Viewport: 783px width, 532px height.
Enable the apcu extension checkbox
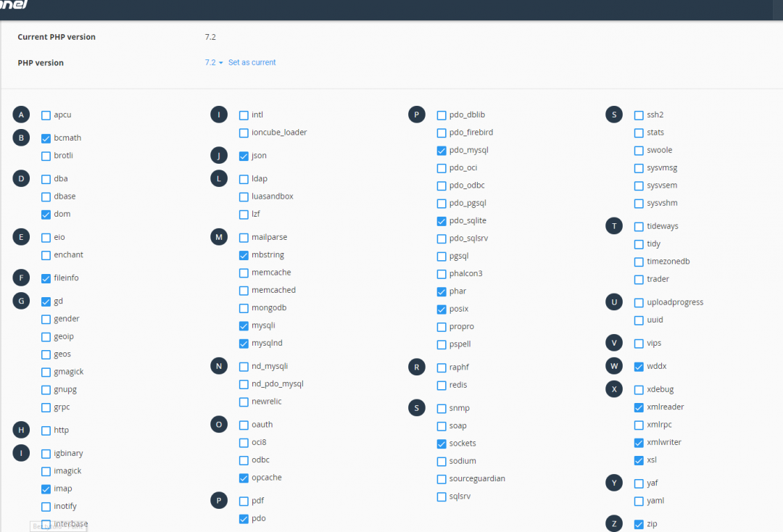point(46,115)
